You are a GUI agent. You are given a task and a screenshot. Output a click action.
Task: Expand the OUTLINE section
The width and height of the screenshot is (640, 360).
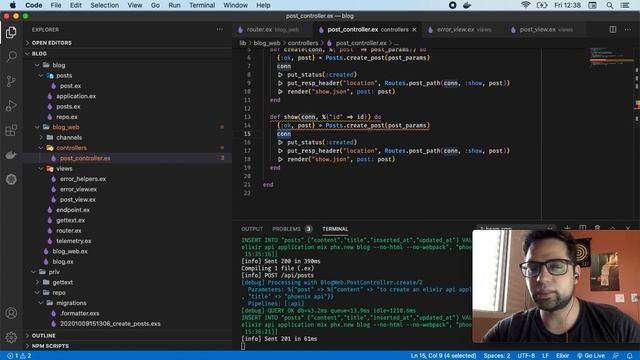(43, 336)
